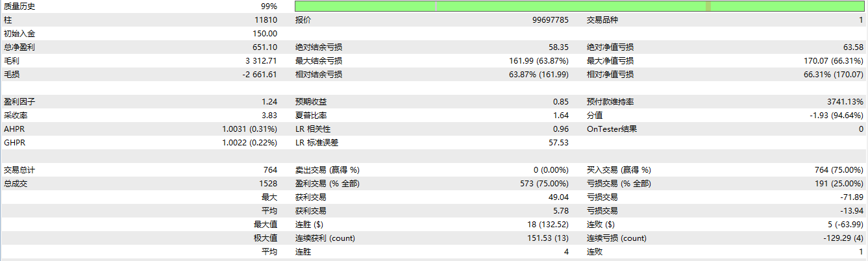The height and width of the screenshot is (261, 868).
Task: Click the LR standard error 57.53
Action: (x=560, y=143)
